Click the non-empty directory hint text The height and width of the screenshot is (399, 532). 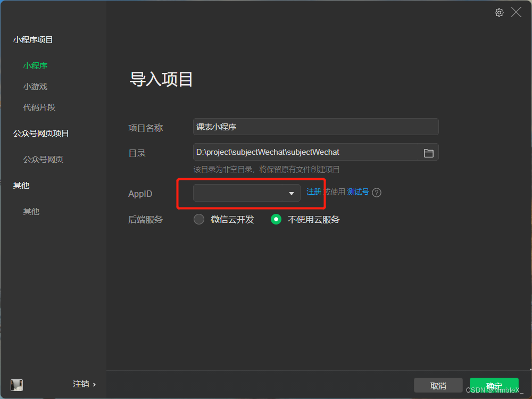267,169
